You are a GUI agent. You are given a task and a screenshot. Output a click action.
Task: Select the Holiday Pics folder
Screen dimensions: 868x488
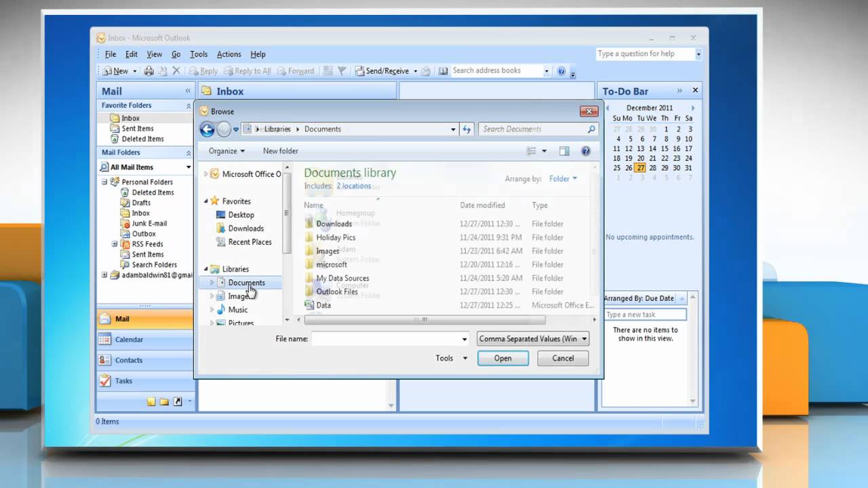click(336, 237)
